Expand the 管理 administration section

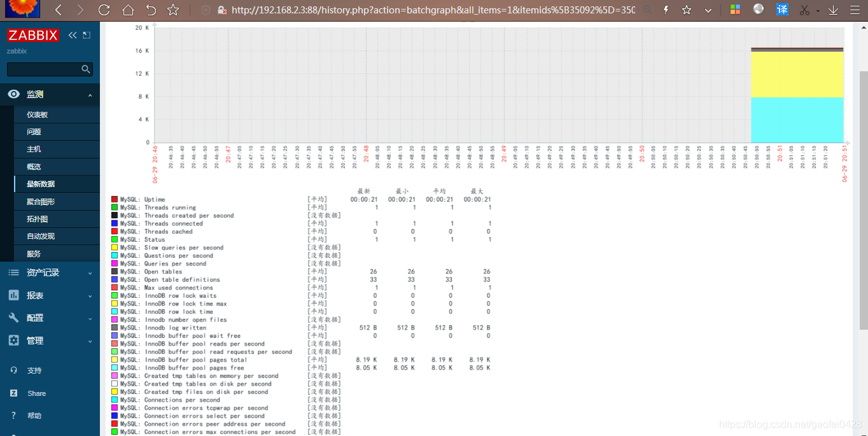click(50, 341)
